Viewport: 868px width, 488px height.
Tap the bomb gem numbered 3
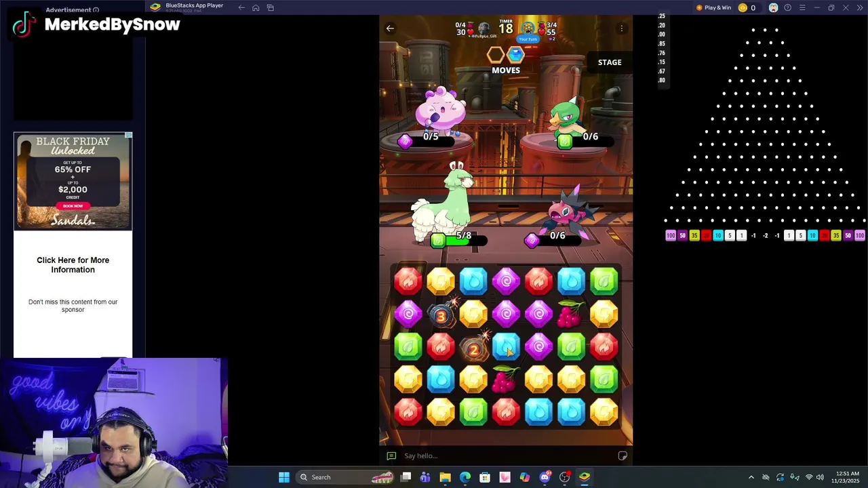click(441, 314)
